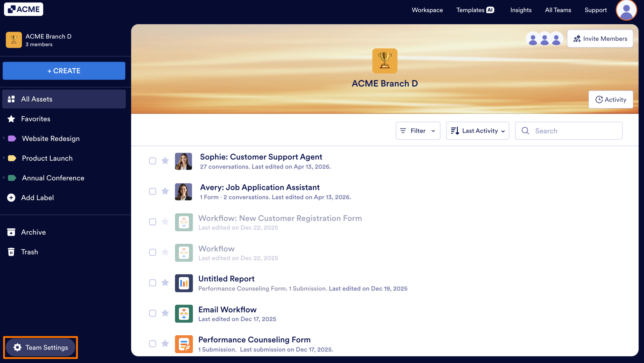The width and height of the screenshot is (644, 363).
Task: Tick the Performance Counseling Form checkbox
Action: pos(152,344)
